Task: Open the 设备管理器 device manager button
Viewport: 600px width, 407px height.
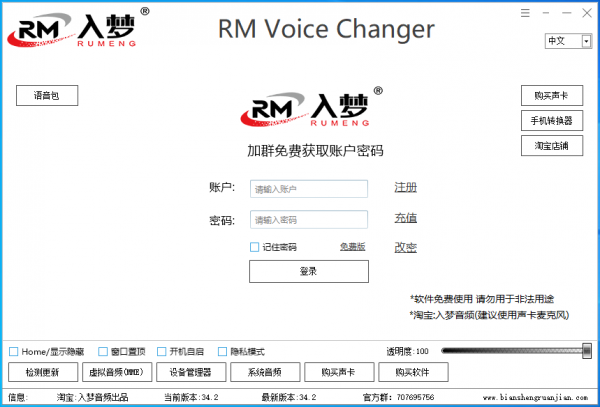Action: (191, 372)
